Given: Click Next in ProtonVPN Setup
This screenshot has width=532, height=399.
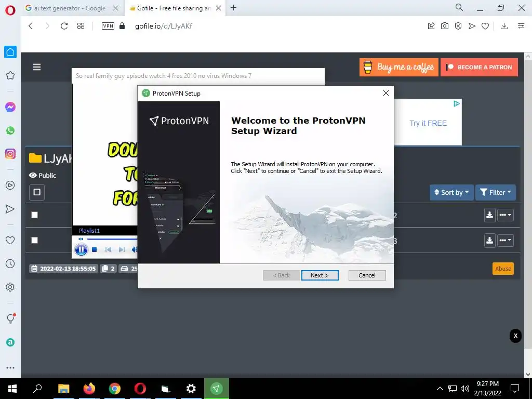Looking at the screenshot, I should [320, 275].
